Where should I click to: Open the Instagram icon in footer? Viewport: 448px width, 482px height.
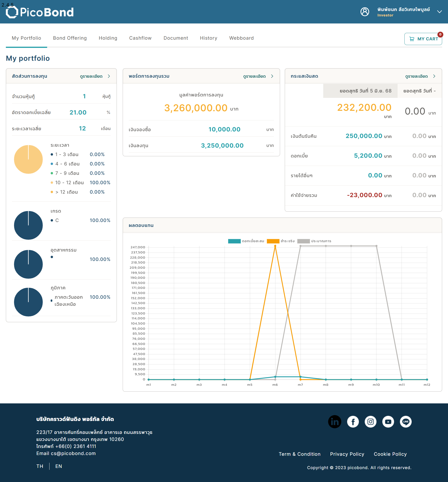370,422
